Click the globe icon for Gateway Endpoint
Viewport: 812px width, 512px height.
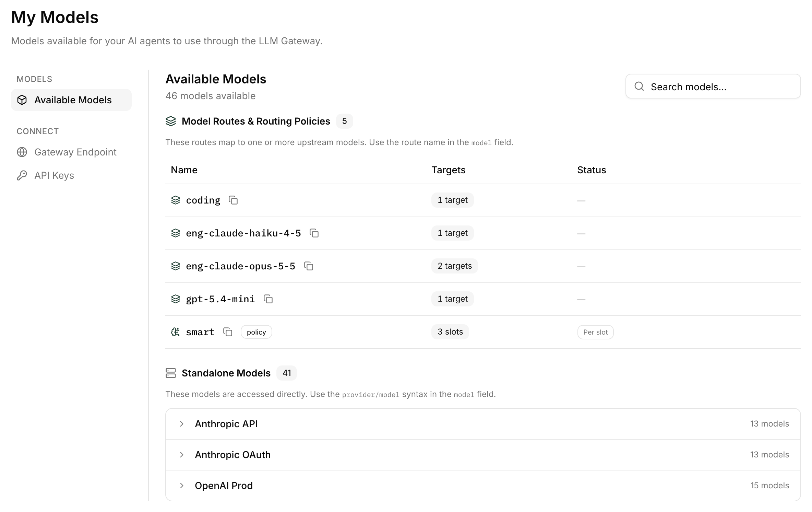[22, 152]
